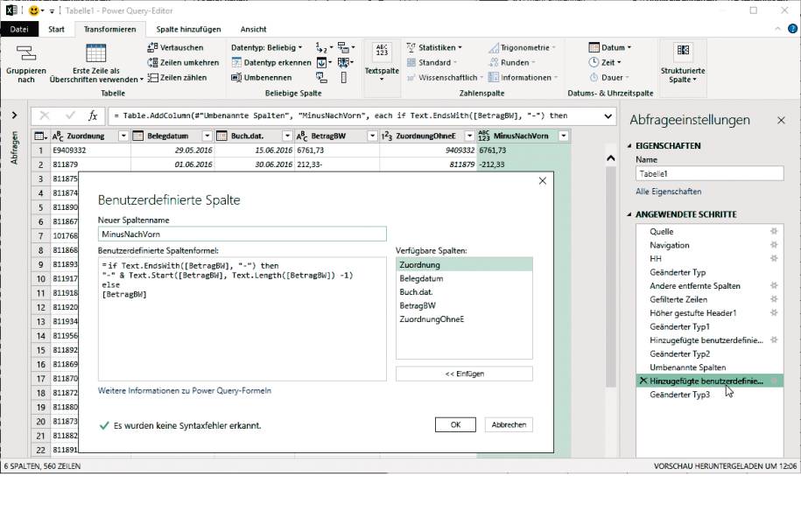The width and height of the screenshot is (801, 532).
Task: Click the type icon of ZuordnungOhneE column
Action: [387, 136]
